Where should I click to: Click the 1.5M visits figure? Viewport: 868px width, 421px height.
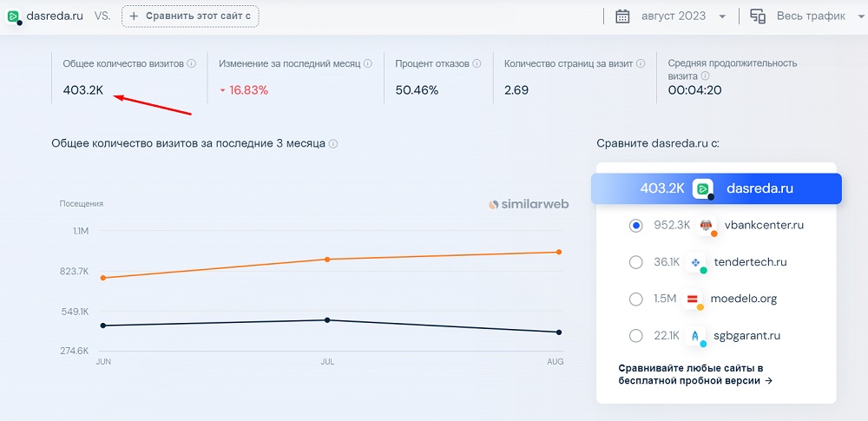(665, 299)
